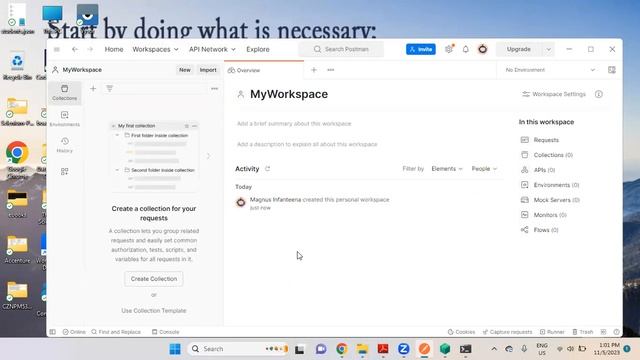This screenshot has height=360, width=640.
Task: Open the People filter dropdown
Action: pyautogui.click(x=484, y=169)
